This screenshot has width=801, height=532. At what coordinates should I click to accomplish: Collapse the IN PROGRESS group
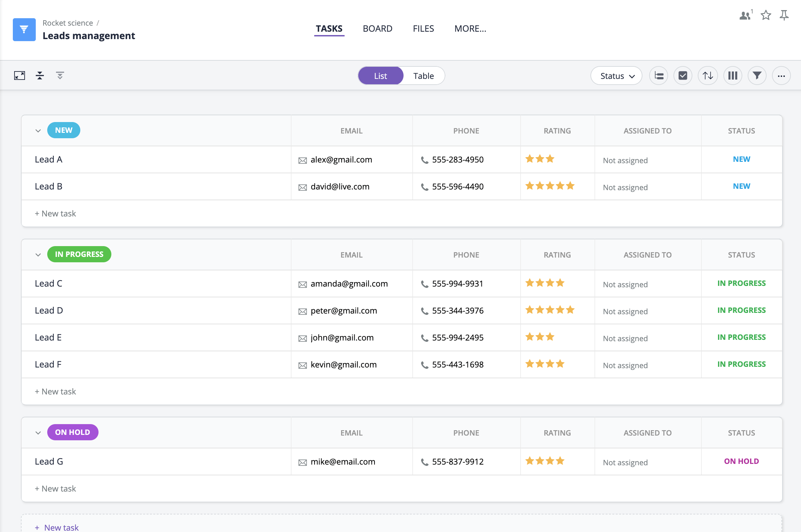coord(38,254)
